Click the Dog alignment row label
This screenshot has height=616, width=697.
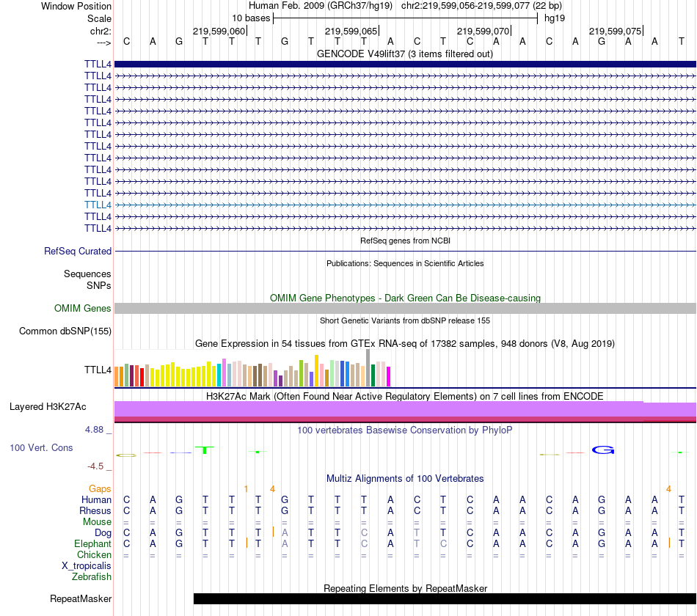click(103, 533)
